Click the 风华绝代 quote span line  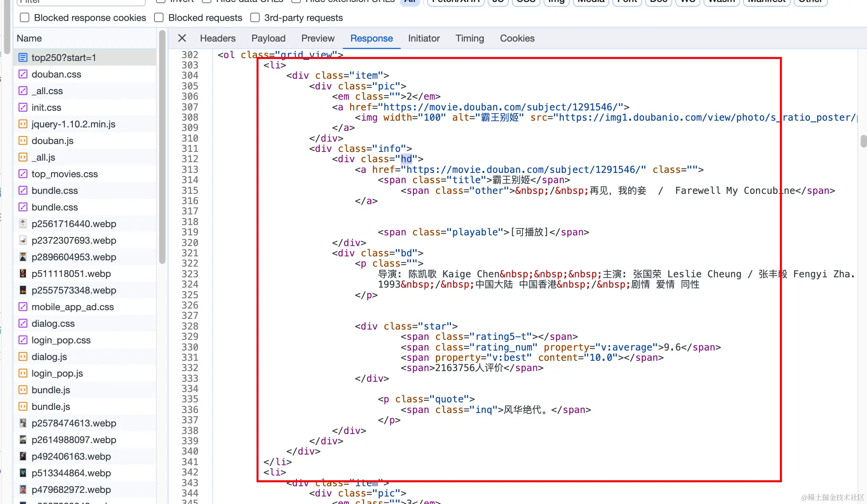[496, 410]
